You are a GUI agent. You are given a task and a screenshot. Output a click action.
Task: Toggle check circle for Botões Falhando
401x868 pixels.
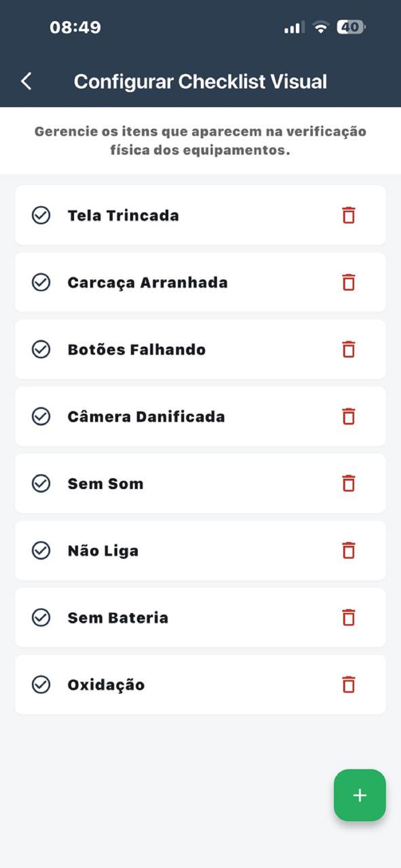coord(41,349)
